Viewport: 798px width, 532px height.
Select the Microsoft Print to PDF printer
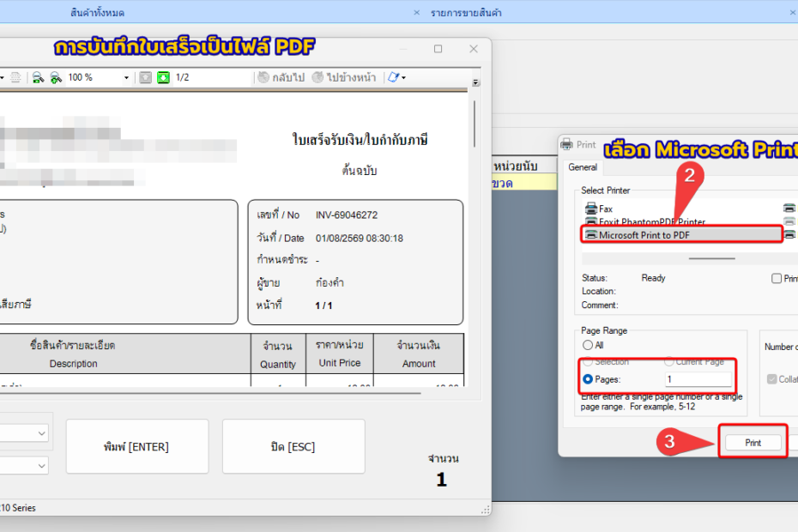(682, 235)
